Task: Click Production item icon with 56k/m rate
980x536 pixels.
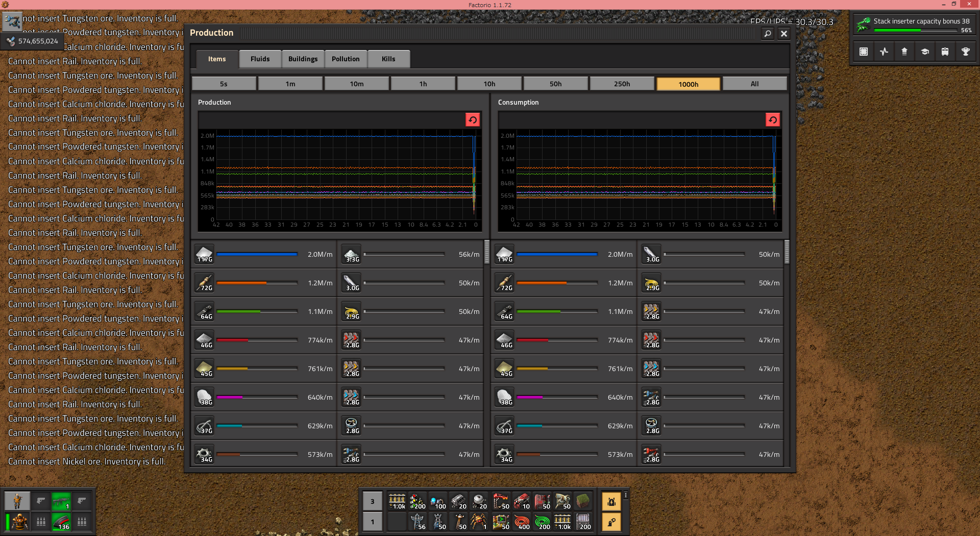Action: point(351,254)
